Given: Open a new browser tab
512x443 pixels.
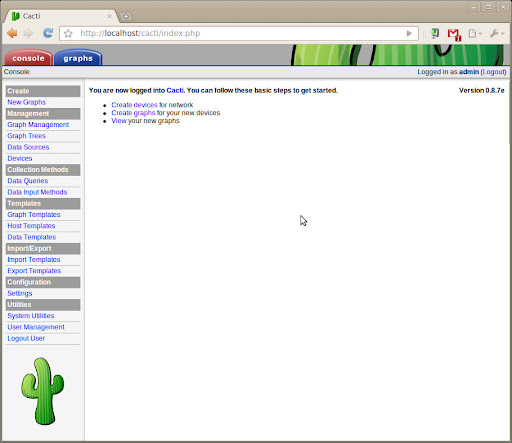Looking at the screenshot, I should pos(126,16).
